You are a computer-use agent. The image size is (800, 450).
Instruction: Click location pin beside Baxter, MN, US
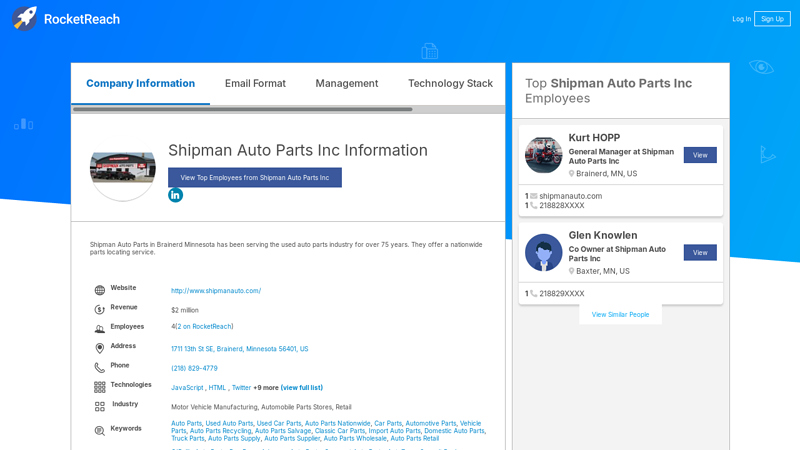[x=571, y=271]
